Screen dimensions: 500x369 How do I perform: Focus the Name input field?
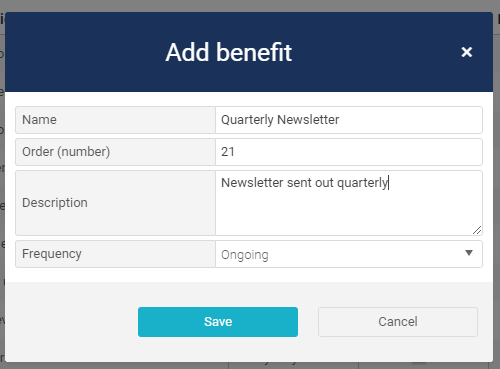(x=349, y=120)
